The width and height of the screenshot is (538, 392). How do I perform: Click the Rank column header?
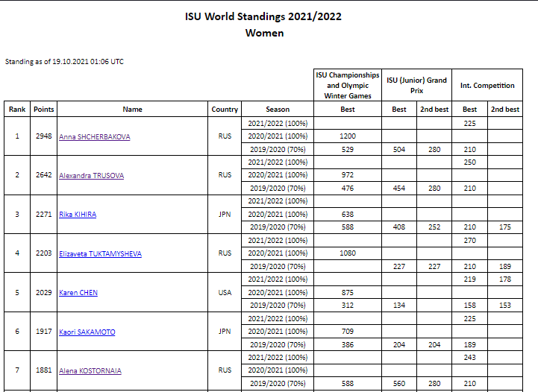(17, 110)
